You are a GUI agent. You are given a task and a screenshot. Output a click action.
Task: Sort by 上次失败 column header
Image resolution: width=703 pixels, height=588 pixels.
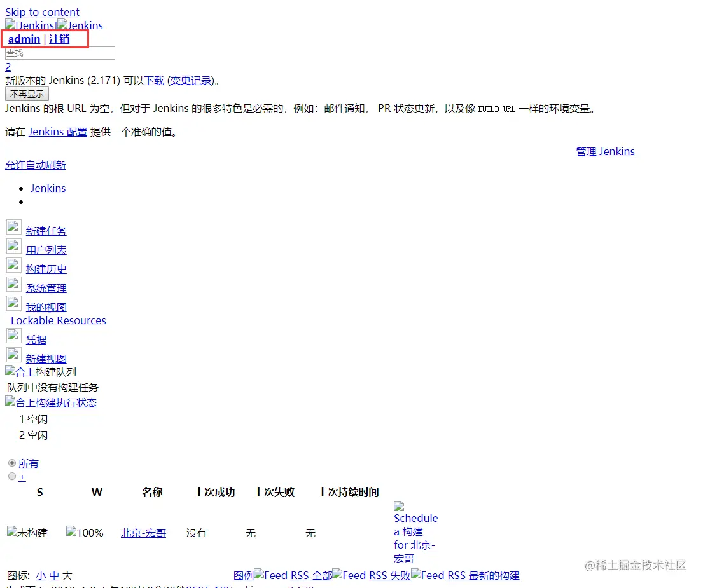274,492
